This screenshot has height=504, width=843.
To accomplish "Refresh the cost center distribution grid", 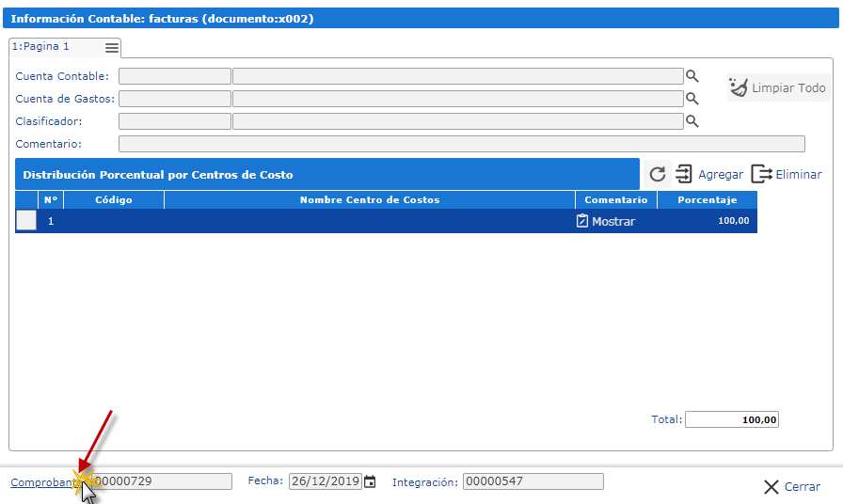I will pyautogui.click(x=658, y=174).
